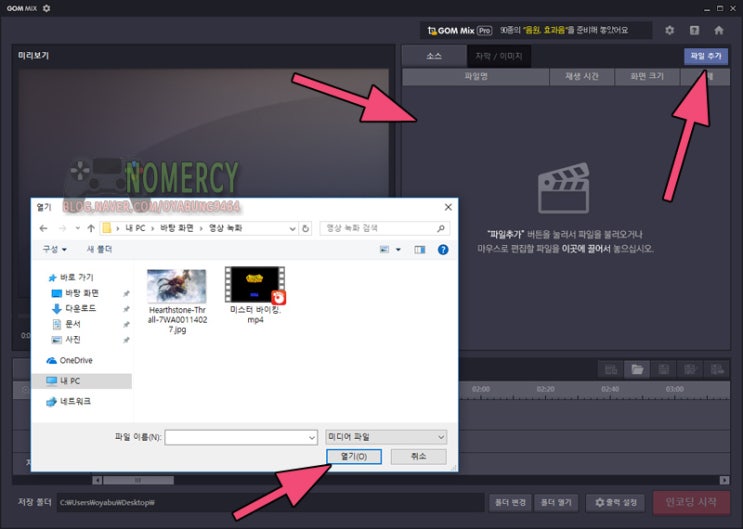The image size is (743, 529).
Task: Click the 02:00 mark on timeline ruler
Action: [x=480, y=389]
